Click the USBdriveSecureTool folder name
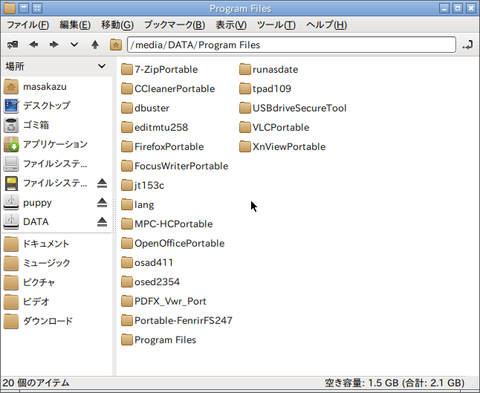This screenshot has height=393, width=480. [299, 108]
